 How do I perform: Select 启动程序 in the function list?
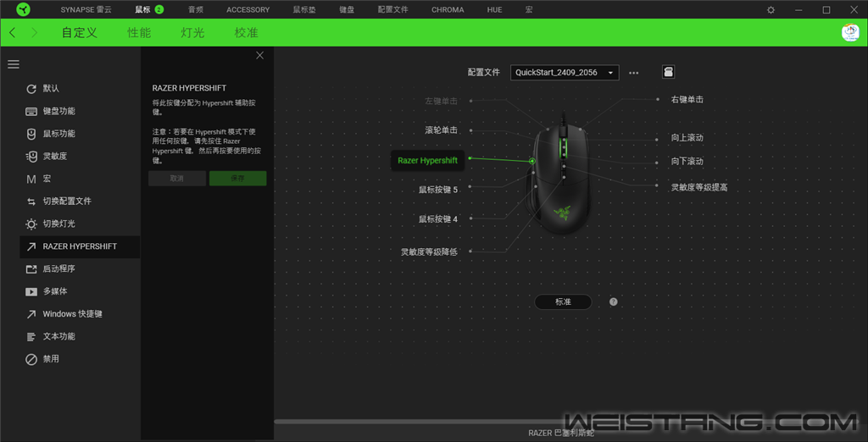[x=80, y=269]
